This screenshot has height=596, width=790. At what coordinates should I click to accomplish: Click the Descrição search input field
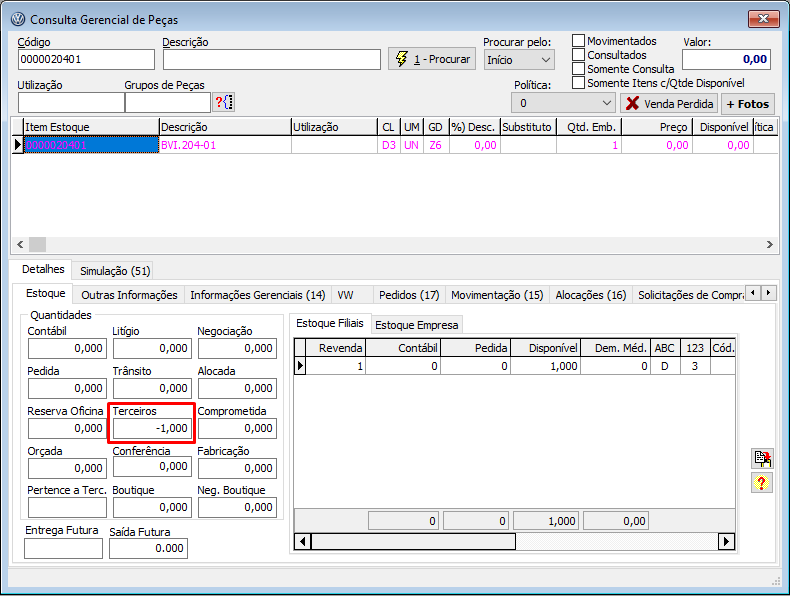click(272, 59)
